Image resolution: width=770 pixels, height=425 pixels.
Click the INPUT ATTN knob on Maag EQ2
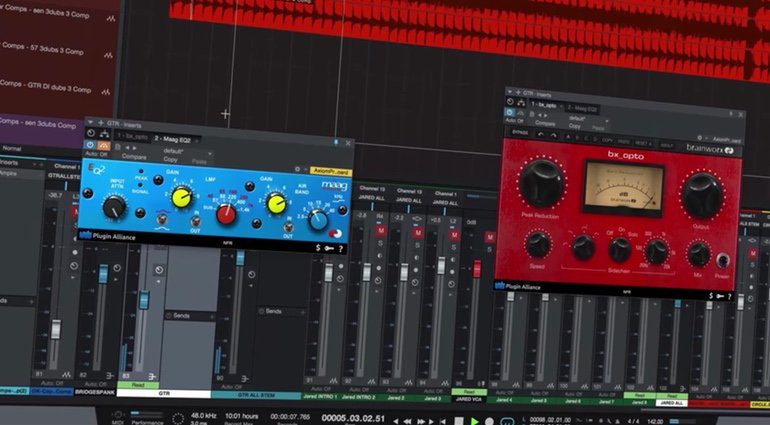(x=114, y=207)
